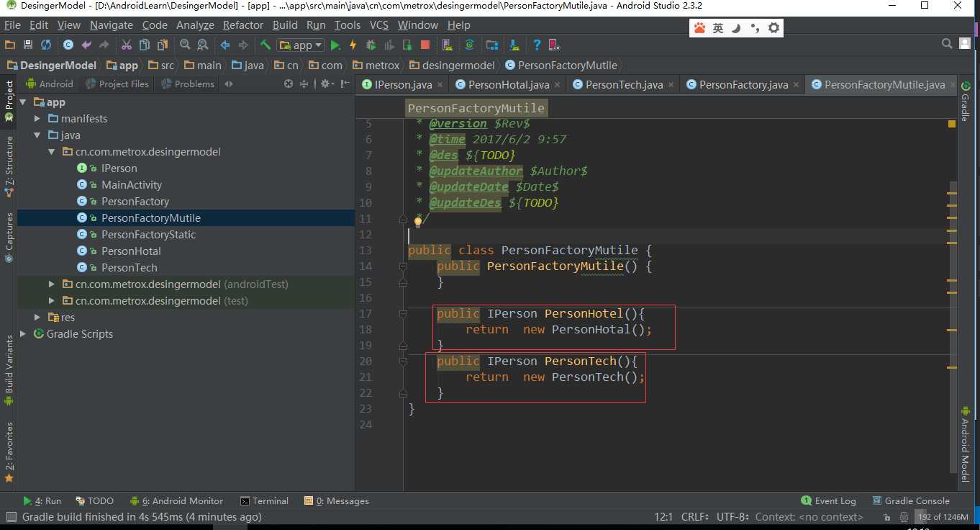Click the Copy toolbar icon
The image size is (980, 530).
(145, 45)
